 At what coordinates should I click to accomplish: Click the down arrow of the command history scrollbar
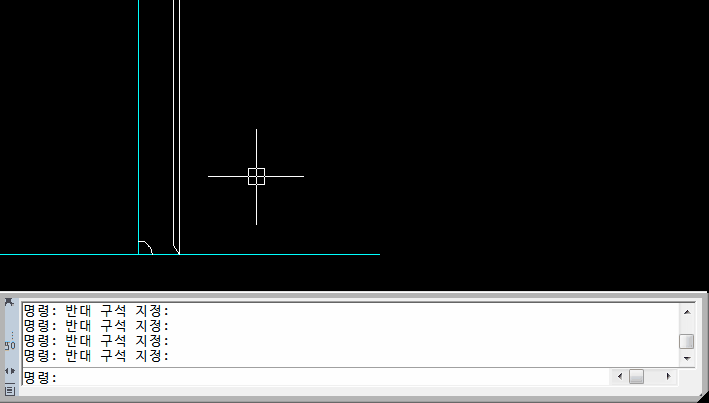687,358
